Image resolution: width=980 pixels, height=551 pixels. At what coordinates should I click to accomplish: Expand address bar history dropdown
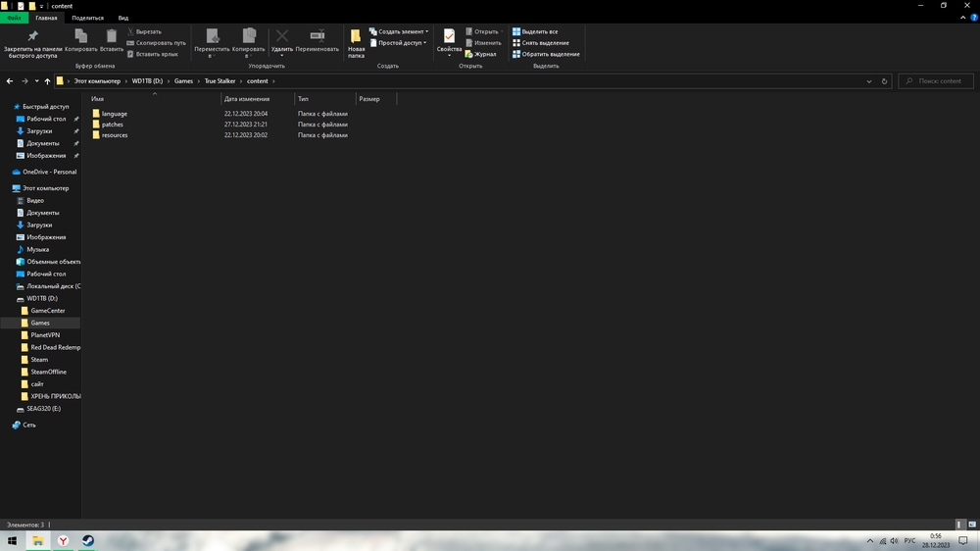coord(868,81)
